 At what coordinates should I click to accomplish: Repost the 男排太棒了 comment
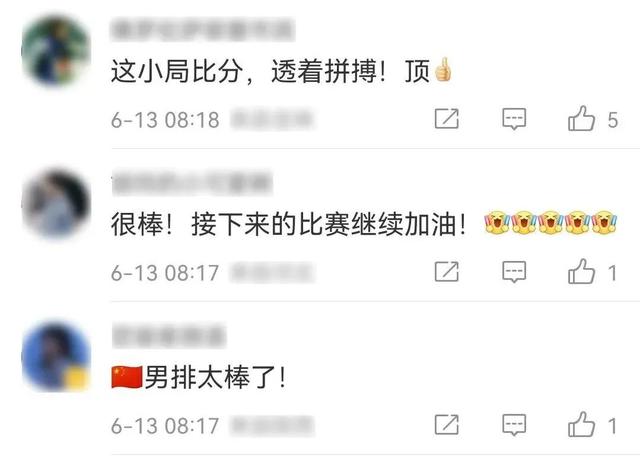447,425
